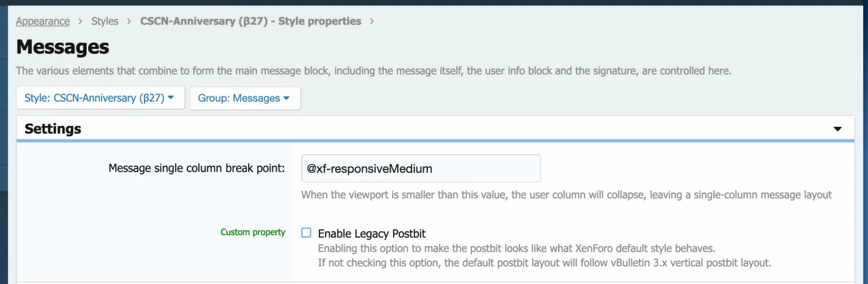
Task: Click the chevron after Appearance breadcrumb
Action: click(81, 21)
